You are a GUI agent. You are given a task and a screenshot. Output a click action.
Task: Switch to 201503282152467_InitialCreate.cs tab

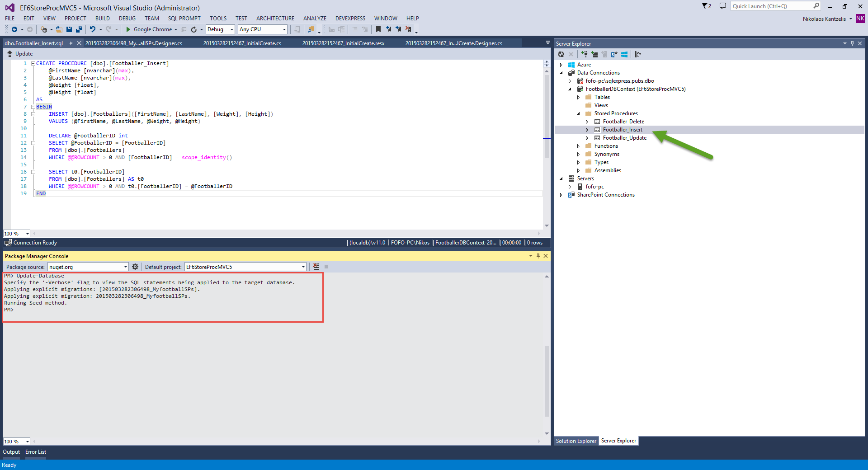(242, 43)
